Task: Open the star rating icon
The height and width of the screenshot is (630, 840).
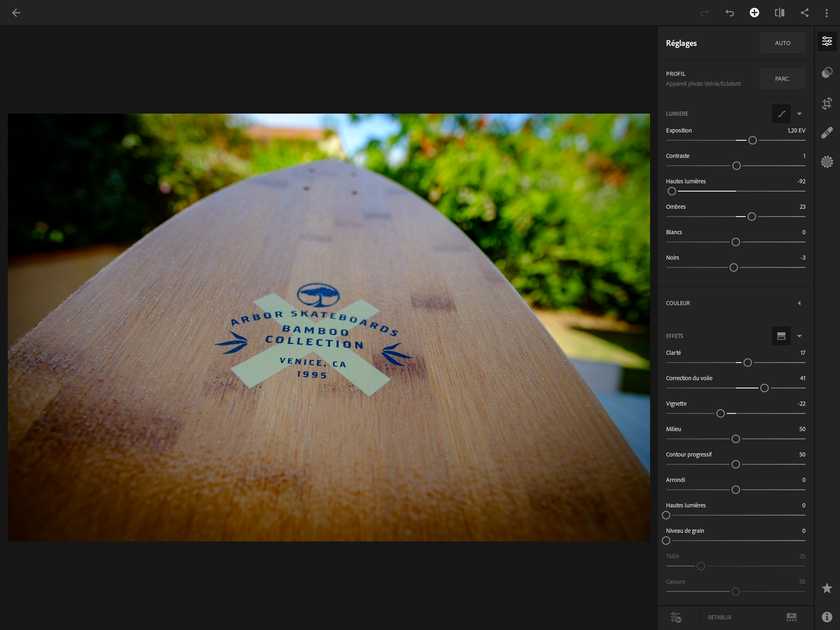Action: tap(827, 588)
